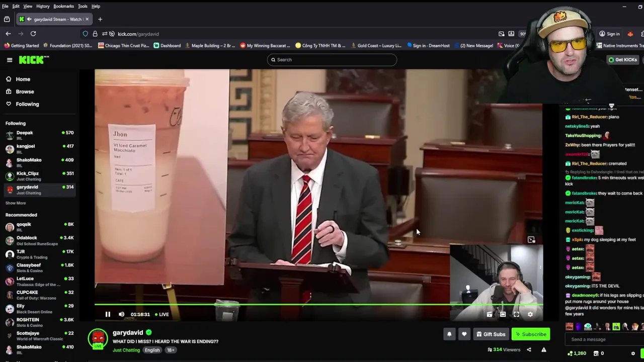Open garydavid channel avatar
Screen dimensions: 644x362
(x=98, y=338)
